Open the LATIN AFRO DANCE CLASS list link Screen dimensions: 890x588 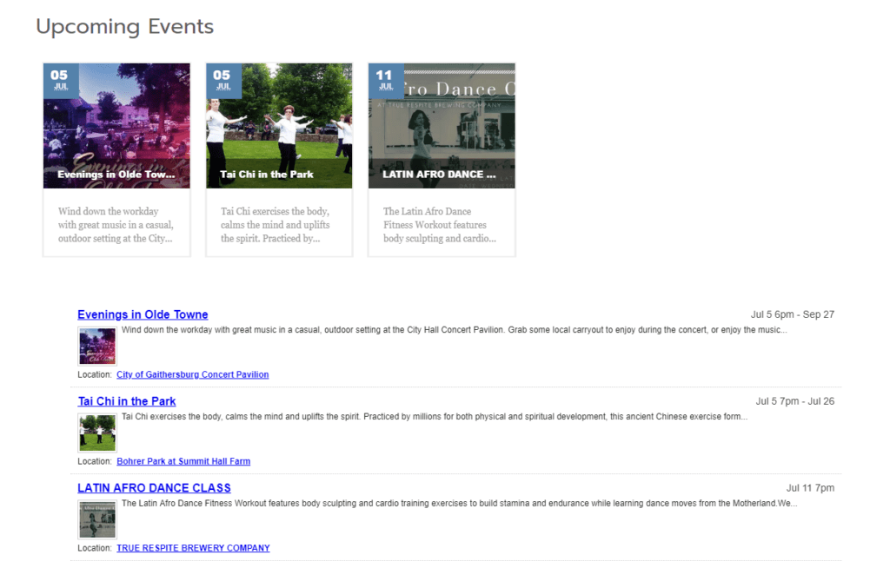pos(154,488)
